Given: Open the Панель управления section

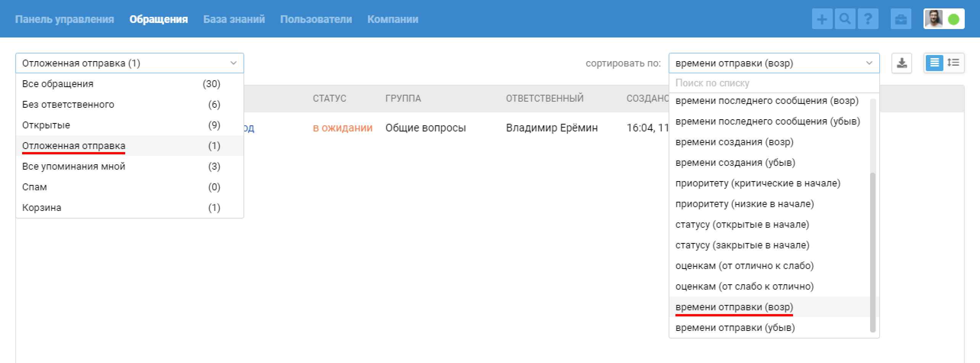Looking at the screenshot, I should pos(64,19).
